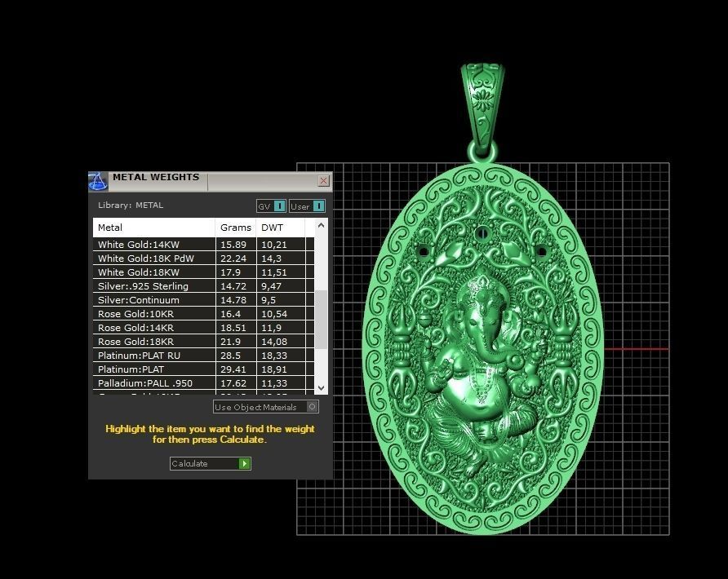The width and height of the screenshot is (728, 579).
Task: Click the 11,33 DWT value
Action: coord(274,383)
